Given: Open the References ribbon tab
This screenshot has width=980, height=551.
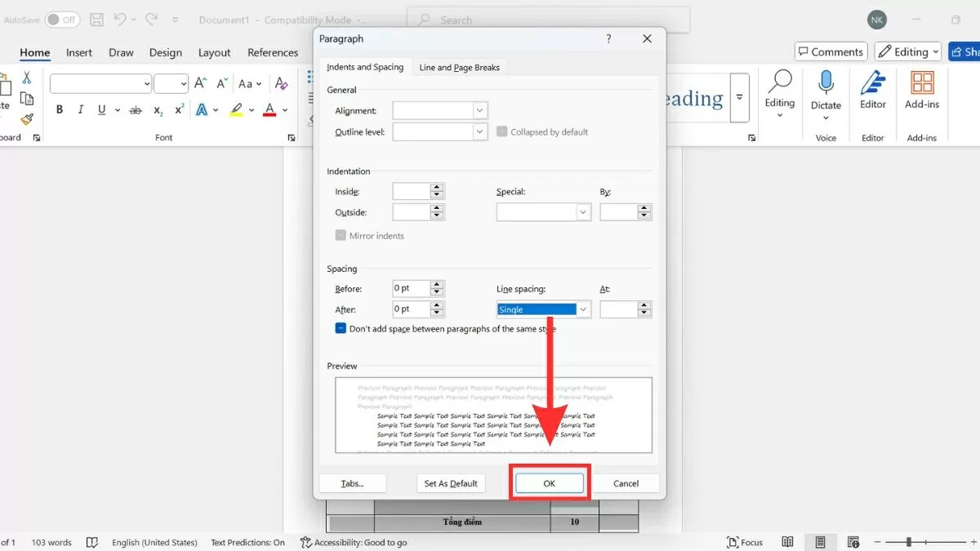Looking at the screenshot, I should tap(273, 52).
